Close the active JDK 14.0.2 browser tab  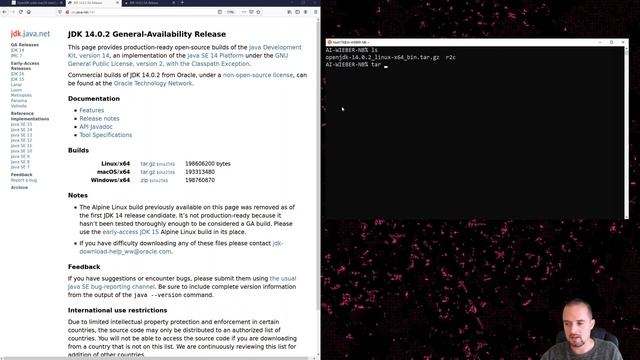tap(118, 2)
